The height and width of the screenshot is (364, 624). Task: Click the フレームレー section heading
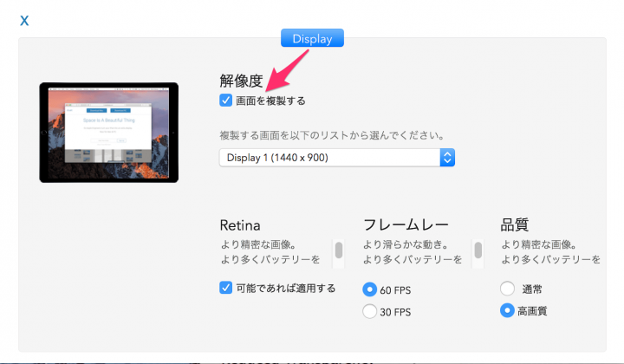point(406,224)
